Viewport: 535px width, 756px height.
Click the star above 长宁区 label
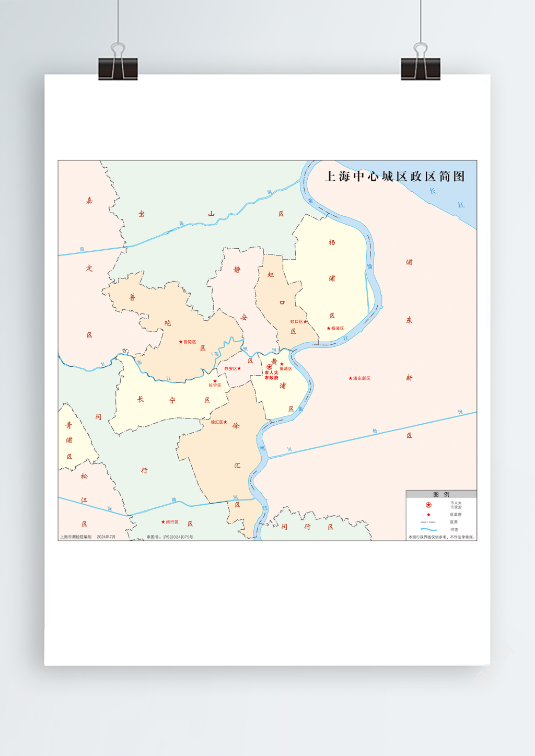click(215, 381)
